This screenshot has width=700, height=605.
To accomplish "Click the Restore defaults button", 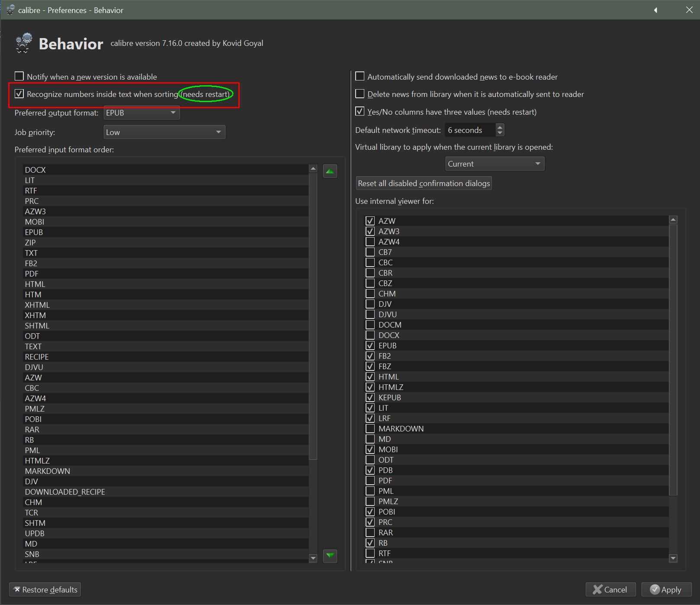I will tap(45, 589).
